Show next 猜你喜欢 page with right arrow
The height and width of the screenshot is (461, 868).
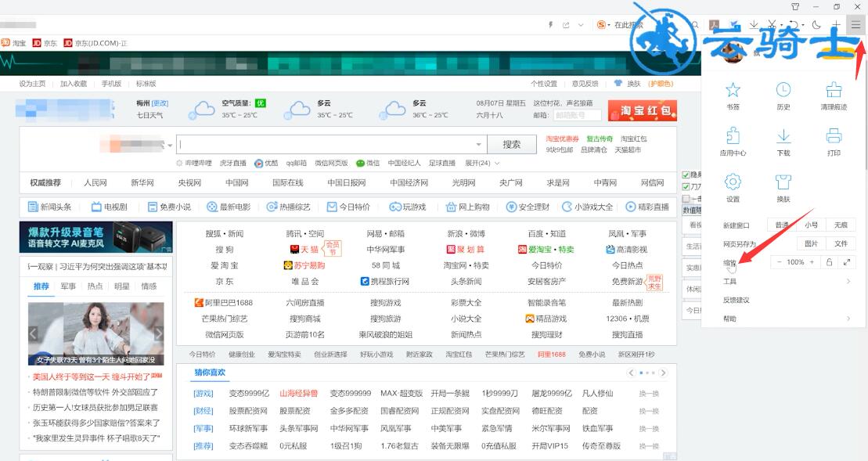coord(663,373)
